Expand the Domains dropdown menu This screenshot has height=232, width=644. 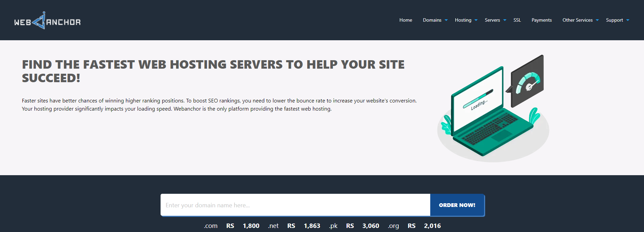(432, 20)
